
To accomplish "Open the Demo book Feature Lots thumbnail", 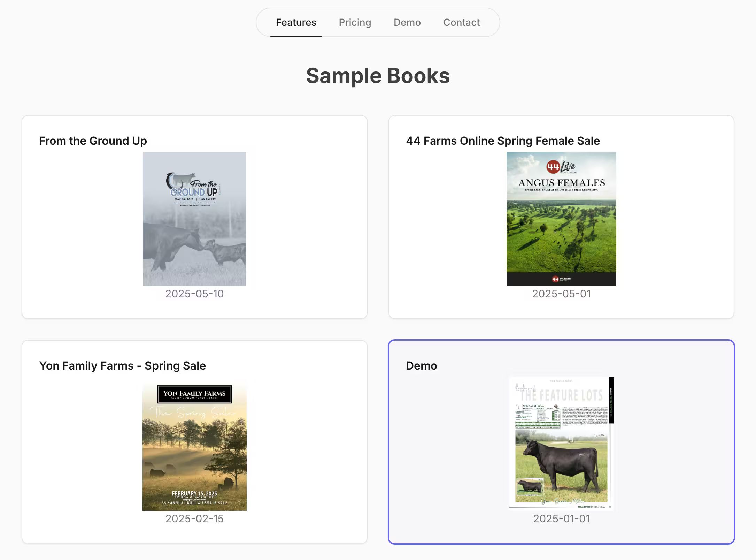I will (x=561, y=444).
